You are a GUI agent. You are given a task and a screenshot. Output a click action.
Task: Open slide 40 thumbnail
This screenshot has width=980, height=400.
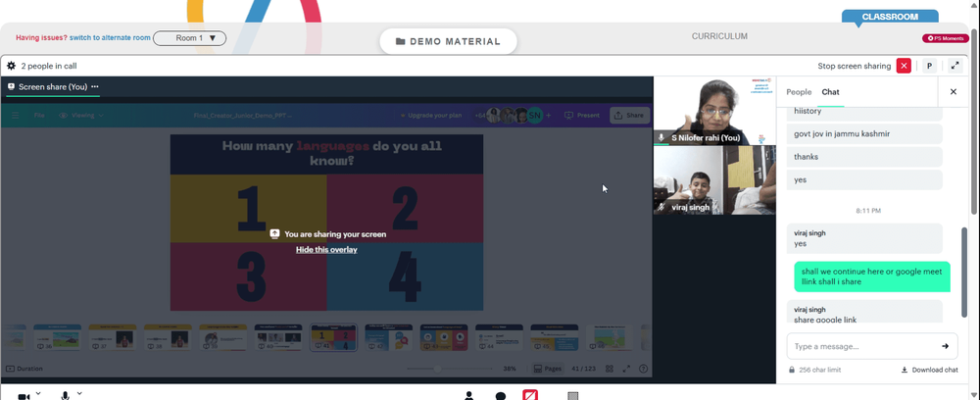[278, 337]
